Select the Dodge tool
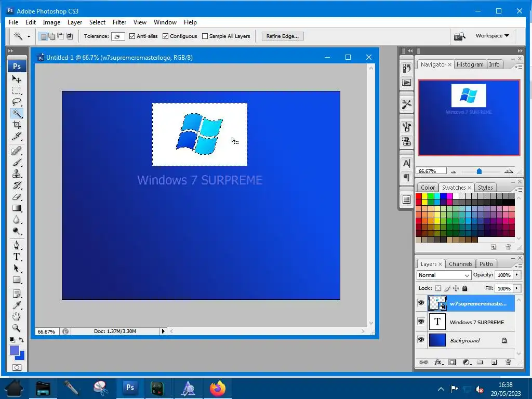Image resolution: width=532 pixels, height=399 pixels. pos(16,231)
